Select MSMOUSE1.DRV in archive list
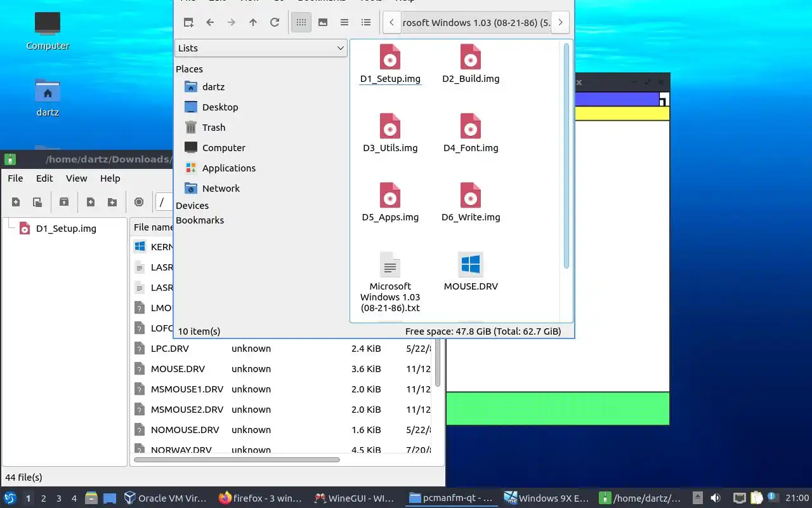The image size is (812, 508). pos(282,389)
